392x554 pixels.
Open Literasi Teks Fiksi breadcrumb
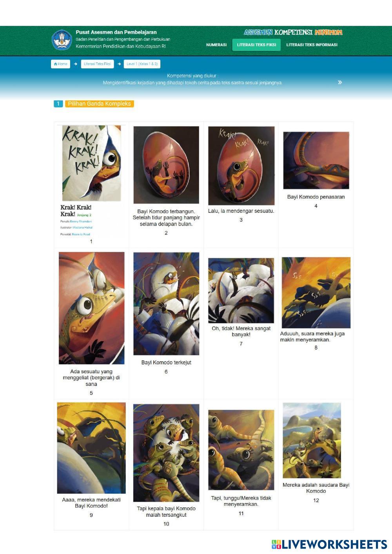point(97,64)
